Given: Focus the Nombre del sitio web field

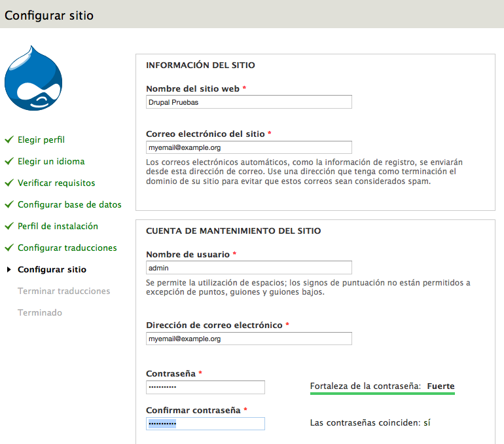Looking at the screenshot, I should (x=249, y=102).
